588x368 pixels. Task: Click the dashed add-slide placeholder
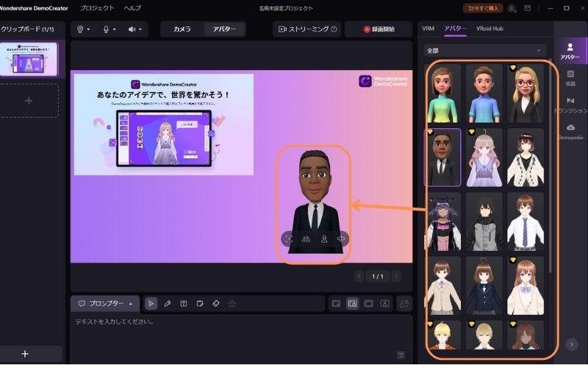point(29,101)
